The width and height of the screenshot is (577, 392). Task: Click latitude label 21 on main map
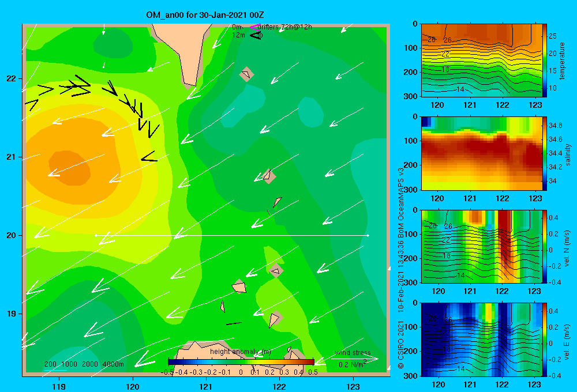click(11, 157)
